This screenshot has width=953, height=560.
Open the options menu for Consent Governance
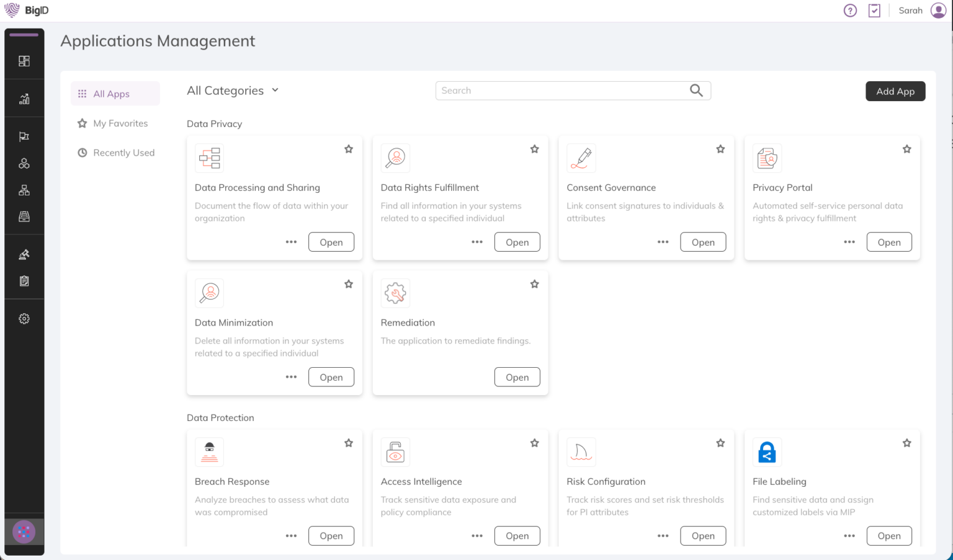(x=663, y=242)
